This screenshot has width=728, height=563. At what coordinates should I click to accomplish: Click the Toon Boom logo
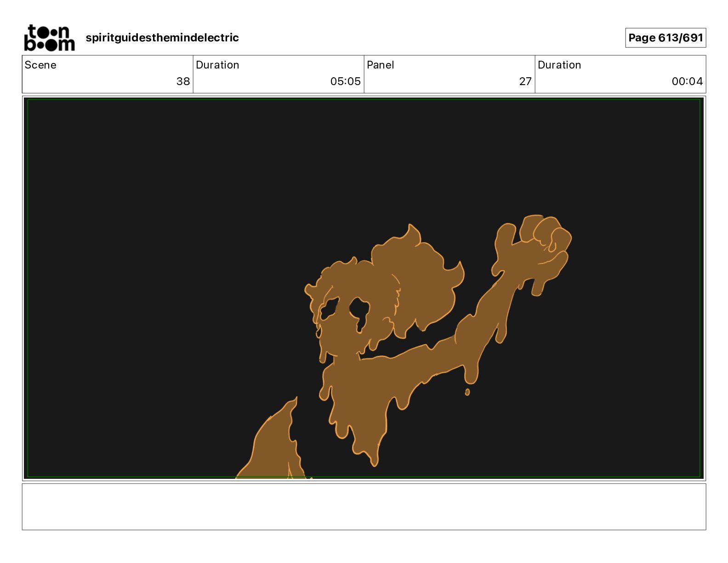pyautogui.click(x=49, y=38)
